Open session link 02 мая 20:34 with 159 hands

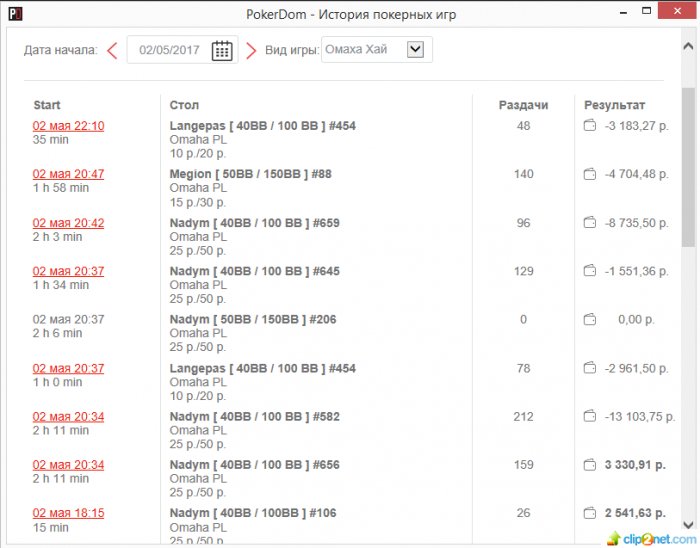68,465
